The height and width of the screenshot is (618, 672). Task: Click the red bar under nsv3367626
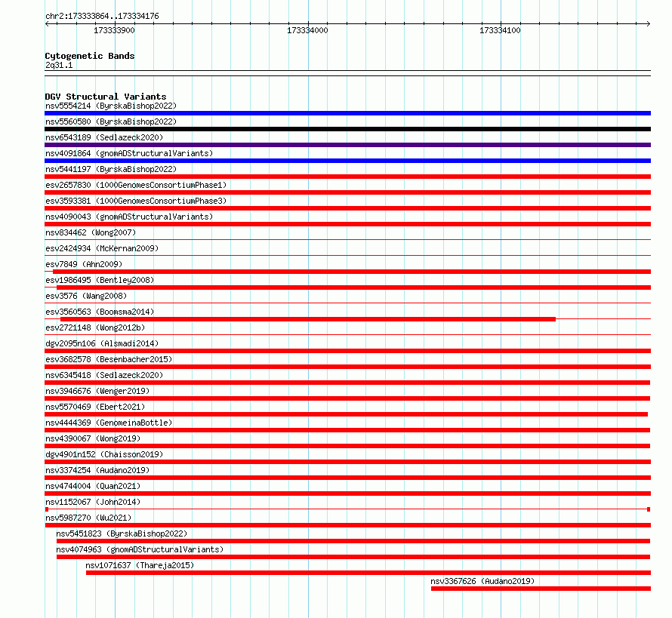click(541, 589)
